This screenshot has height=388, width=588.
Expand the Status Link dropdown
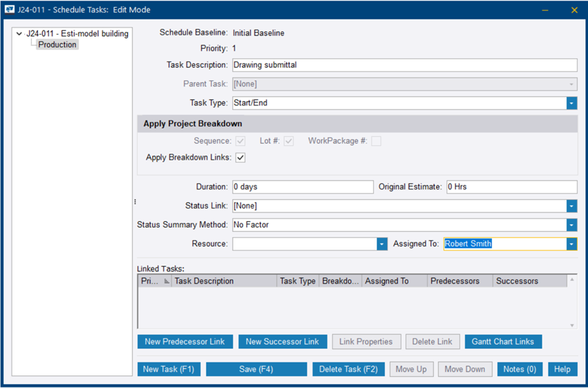571,206
